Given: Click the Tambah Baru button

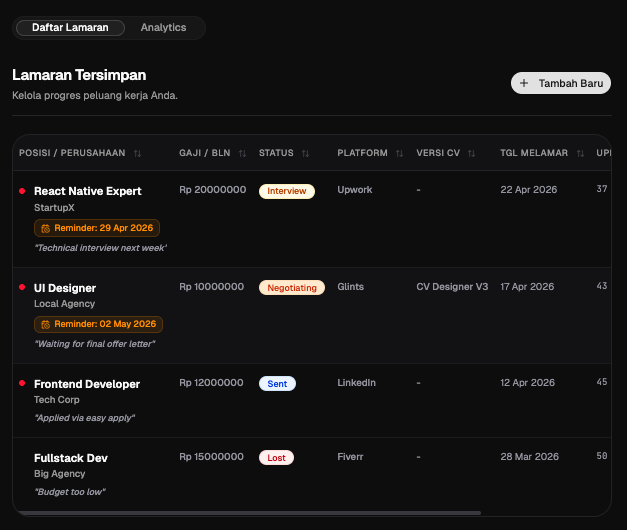Looking at the screenshot, I should (x=561, y=83).
